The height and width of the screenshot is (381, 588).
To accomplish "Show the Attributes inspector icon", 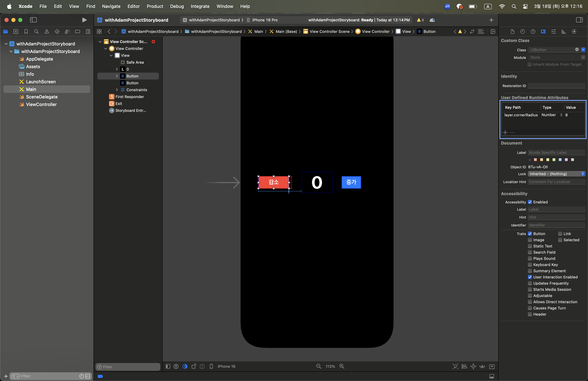I will 553,31.
